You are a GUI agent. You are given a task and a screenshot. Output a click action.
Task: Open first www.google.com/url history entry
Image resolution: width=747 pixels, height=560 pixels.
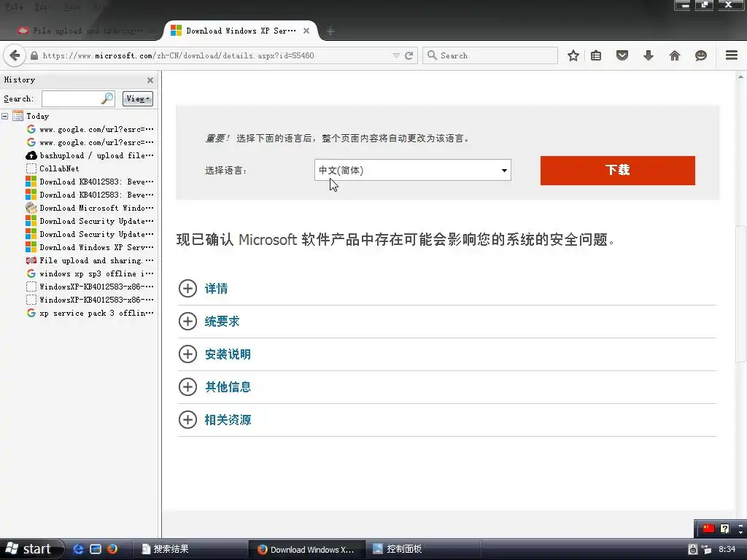pyautogui.click(x=90, y=129)
